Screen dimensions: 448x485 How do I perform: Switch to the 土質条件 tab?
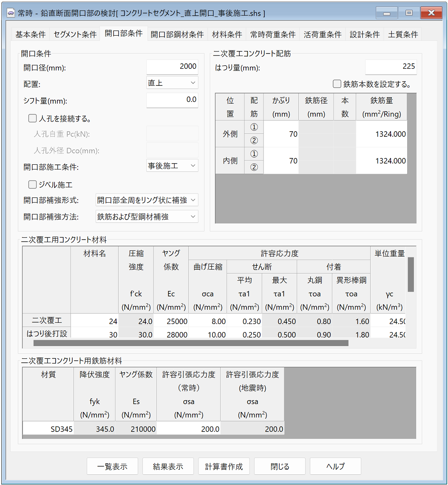coord(403,34)
